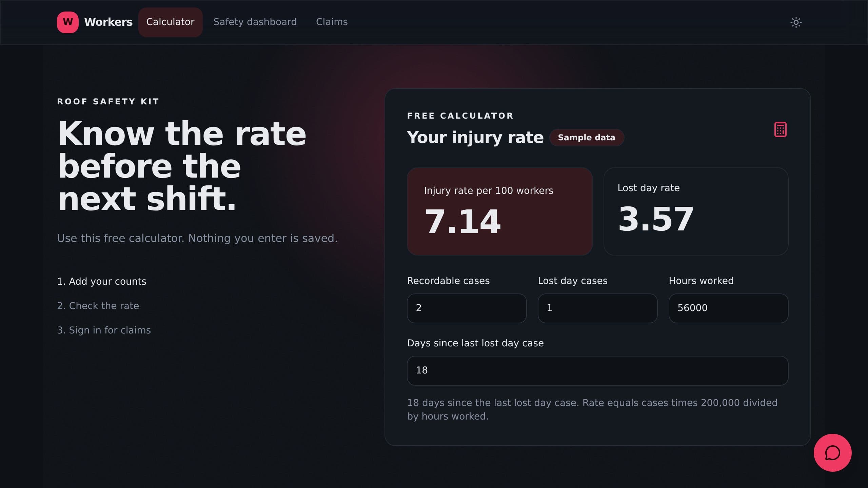Click the Sample data badge

click(x=587, y=138)
